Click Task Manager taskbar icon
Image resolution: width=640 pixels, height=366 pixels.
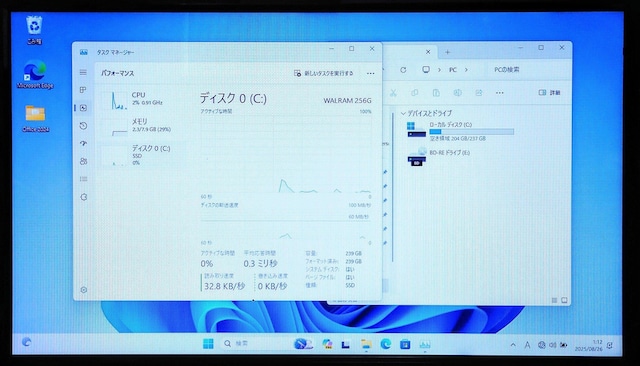pos(425,344)
